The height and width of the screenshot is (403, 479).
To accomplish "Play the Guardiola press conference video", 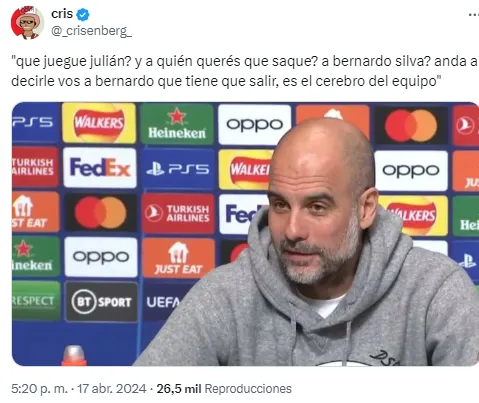I will click(245, 234).
